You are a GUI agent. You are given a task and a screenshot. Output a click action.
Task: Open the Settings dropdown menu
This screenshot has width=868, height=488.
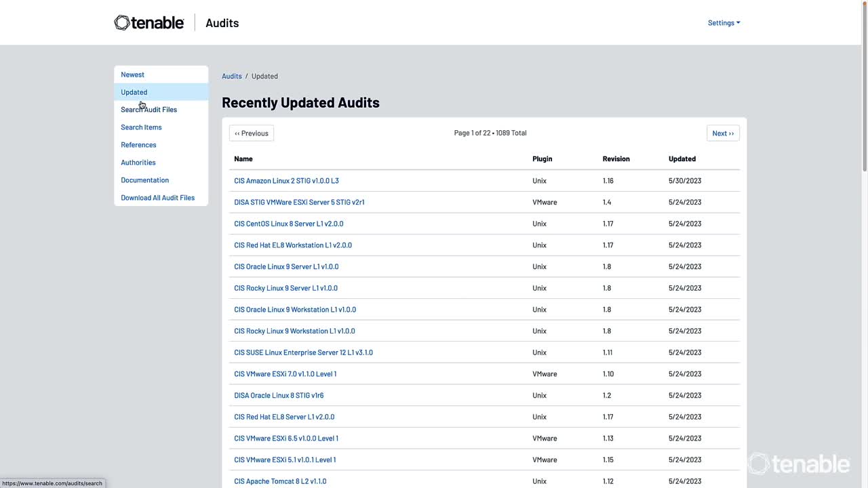point(724,23)
